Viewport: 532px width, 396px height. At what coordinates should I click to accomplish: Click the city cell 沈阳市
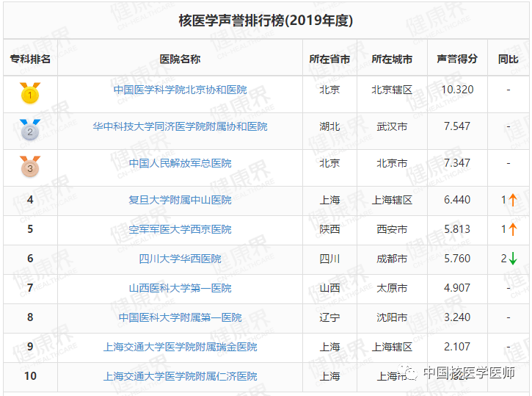click(x=392, y=317)
